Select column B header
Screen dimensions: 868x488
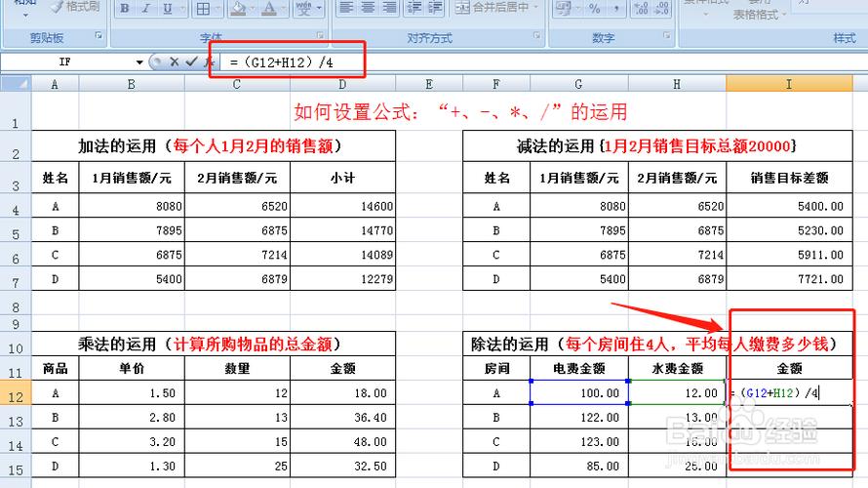click(132, 84)
